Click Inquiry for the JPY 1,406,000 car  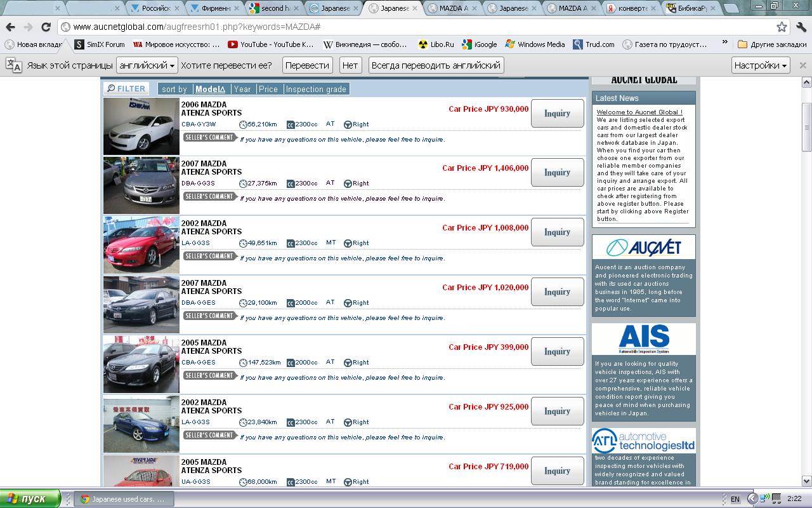[x=557, y=172]
